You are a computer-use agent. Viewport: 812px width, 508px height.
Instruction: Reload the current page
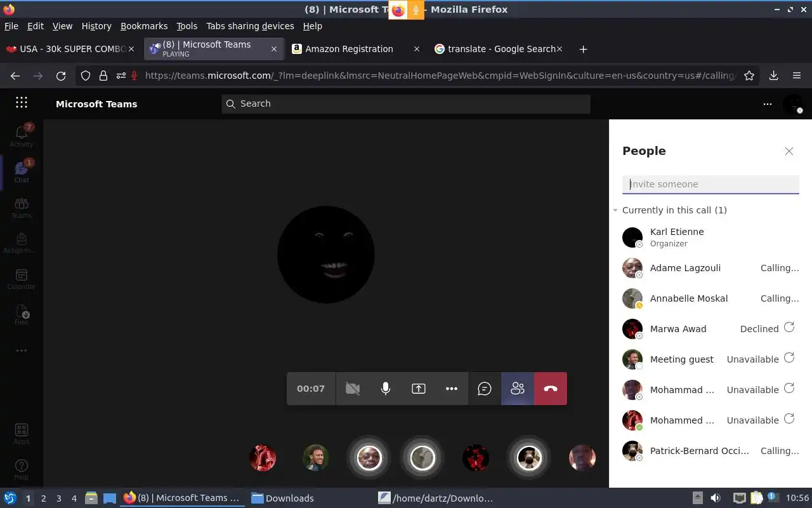(61, 76)
